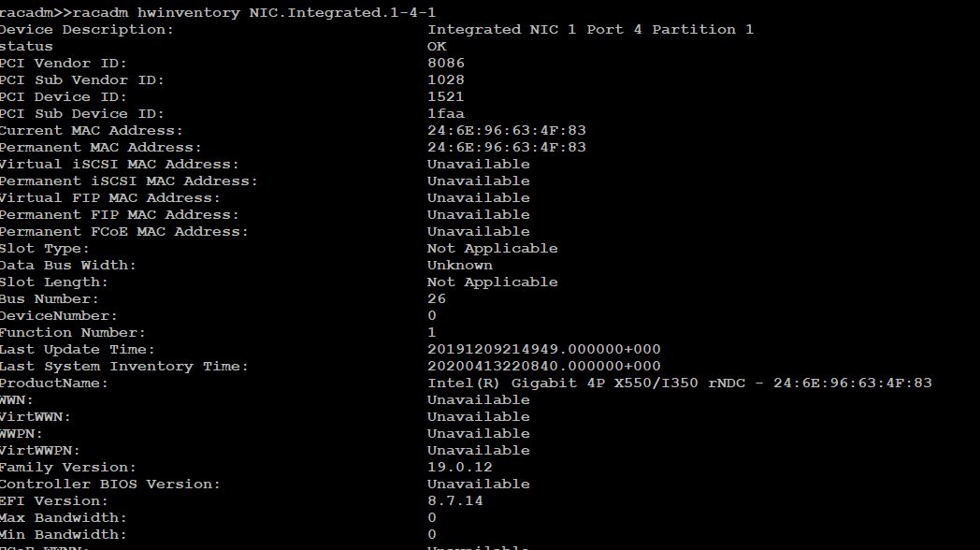Select Unavailable in the VirtWWPN row

click(479, 451)
